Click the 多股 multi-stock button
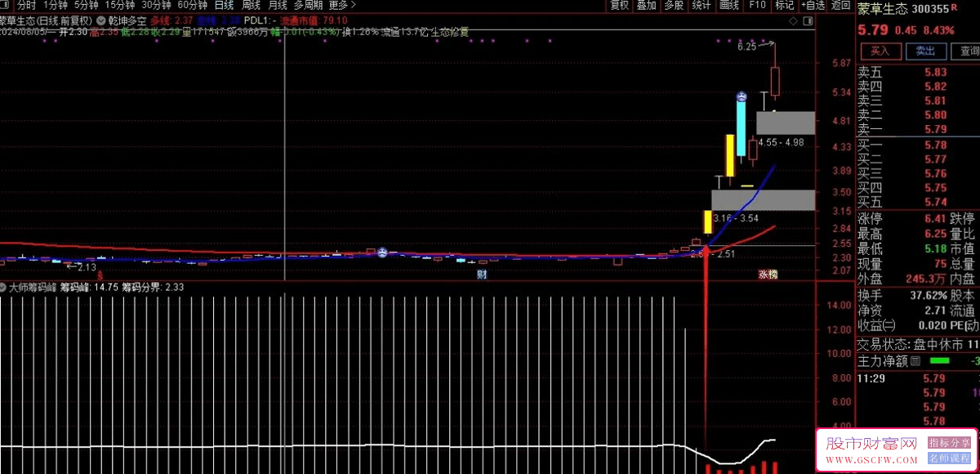 [674, 5]
